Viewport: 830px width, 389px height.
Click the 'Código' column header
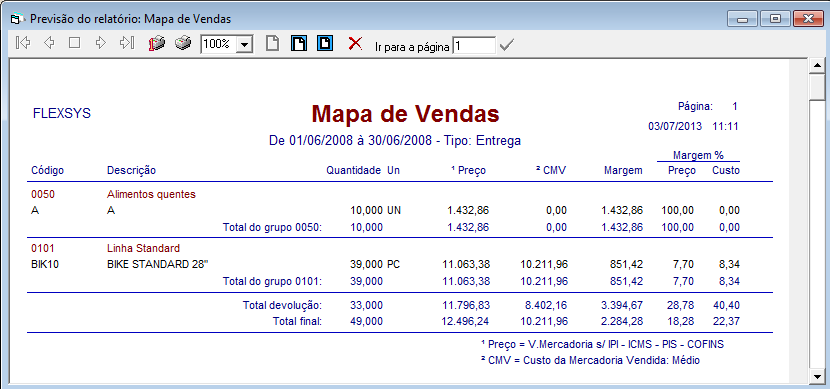48,170
